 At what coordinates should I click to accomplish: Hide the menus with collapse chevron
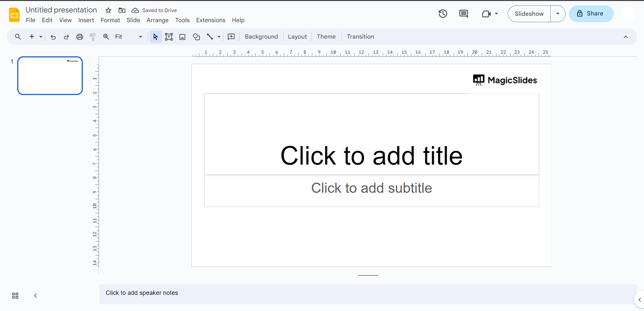click(626, 37)
